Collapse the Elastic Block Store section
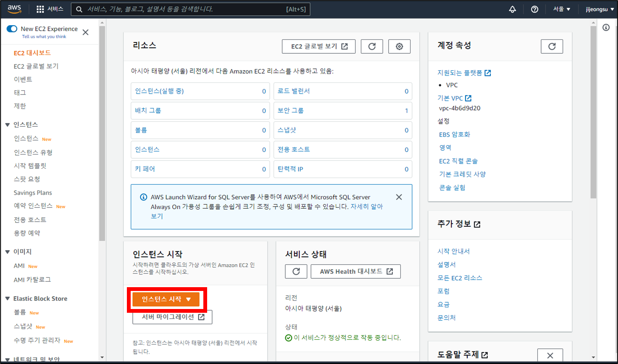Viewport: 618px width, 364px height. [x=8, y=299]
